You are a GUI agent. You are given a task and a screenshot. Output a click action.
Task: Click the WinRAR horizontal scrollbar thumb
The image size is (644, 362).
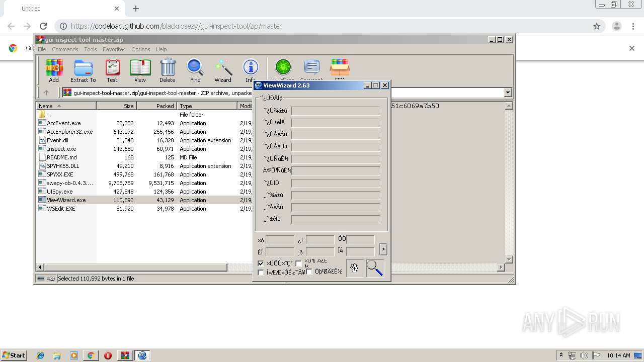pos(136,267)
